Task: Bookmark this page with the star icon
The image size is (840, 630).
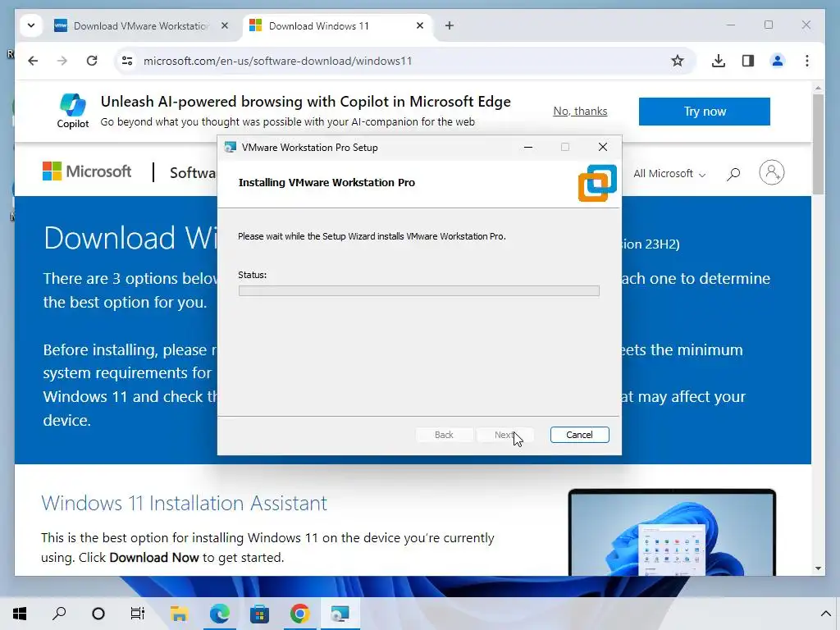Action: coord(677,61)
